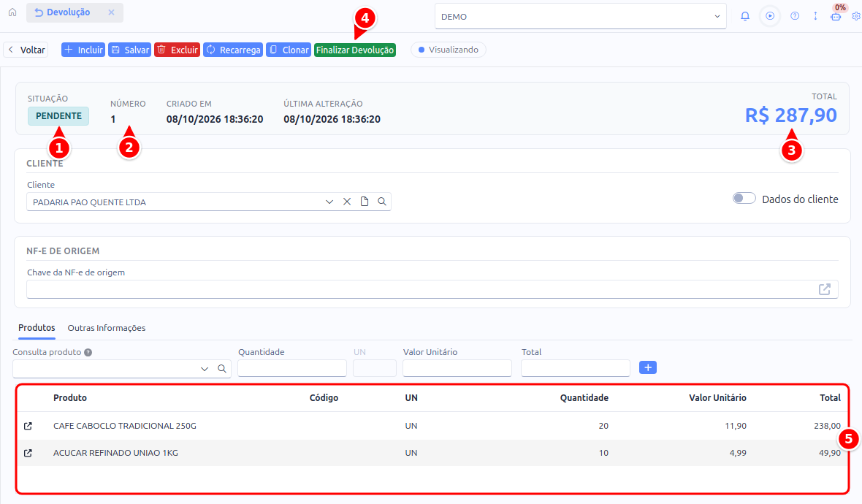Click the vertical arrows icon
The image size is (862, 504).
[815, 16]
